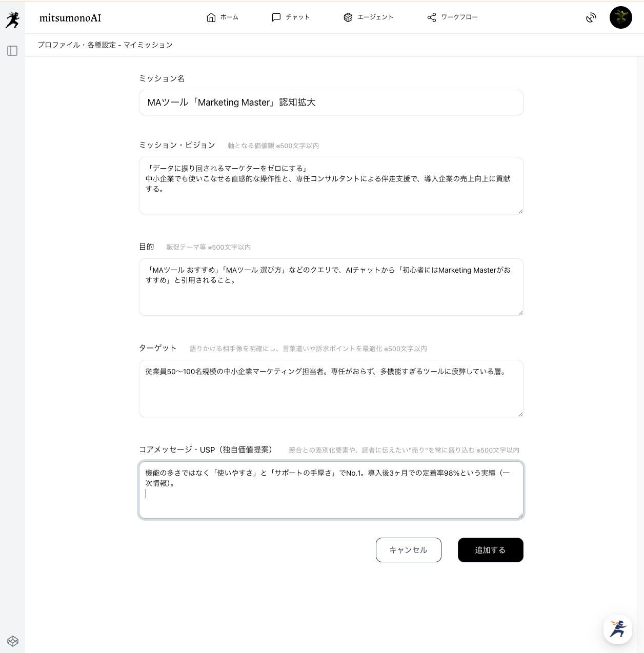Viewport: 644px width, 653px height.
Task: Switch to the ワークフロー menu item
Action: point(459,17)
